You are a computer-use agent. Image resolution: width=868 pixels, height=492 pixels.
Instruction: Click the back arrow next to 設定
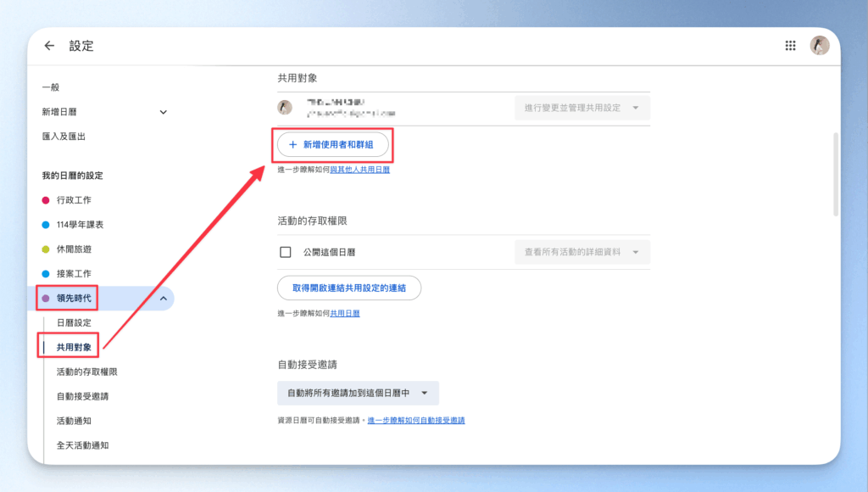49,46
